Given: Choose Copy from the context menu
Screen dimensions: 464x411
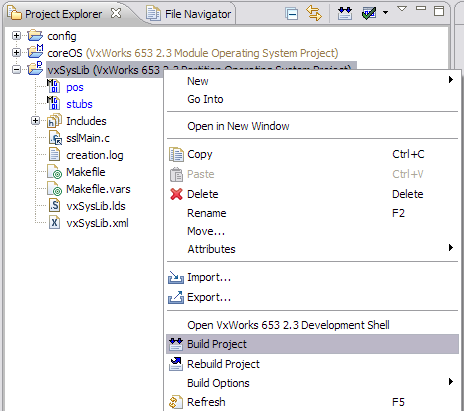Looking at the screenshot, I should point(312,154).
